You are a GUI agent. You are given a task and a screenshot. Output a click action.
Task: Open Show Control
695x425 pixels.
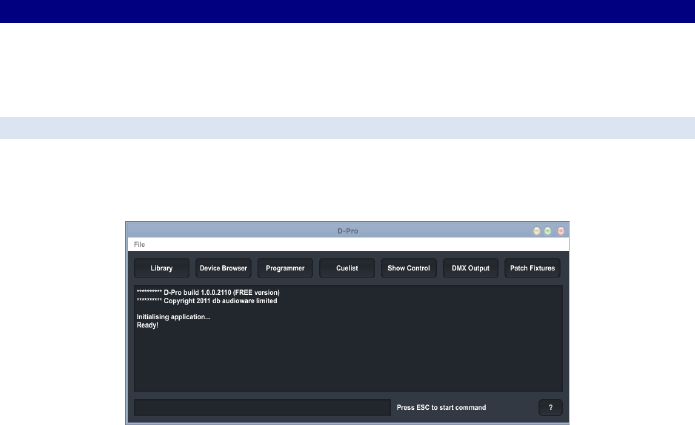[409, 268]
